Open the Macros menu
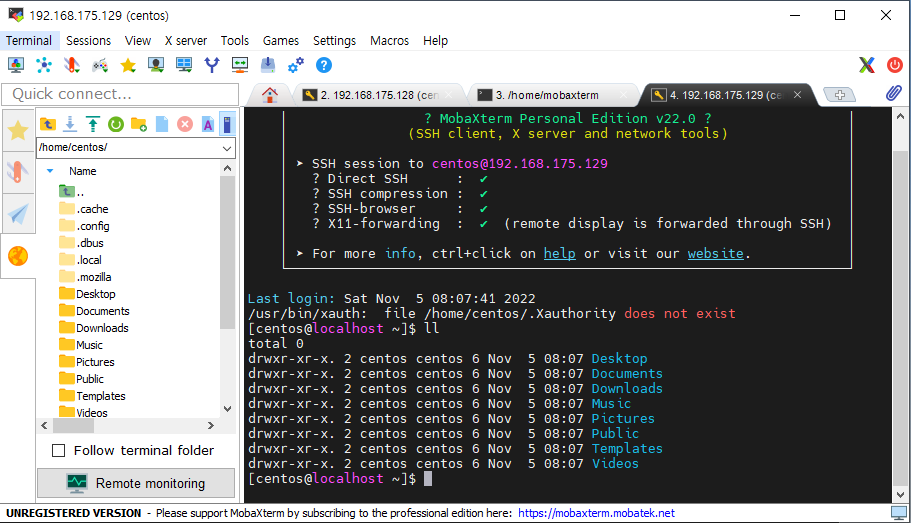911x523 pixels. (x=389, y=41)
